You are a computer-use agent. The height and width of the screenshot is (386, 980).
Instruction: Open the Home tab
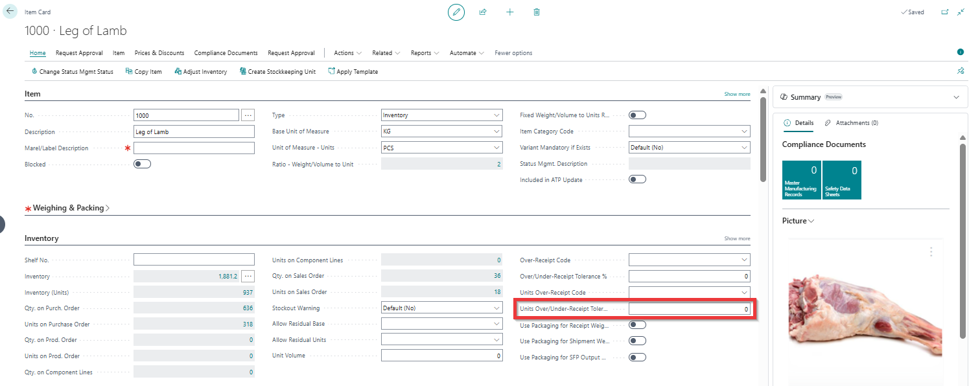tap(38, 53)
